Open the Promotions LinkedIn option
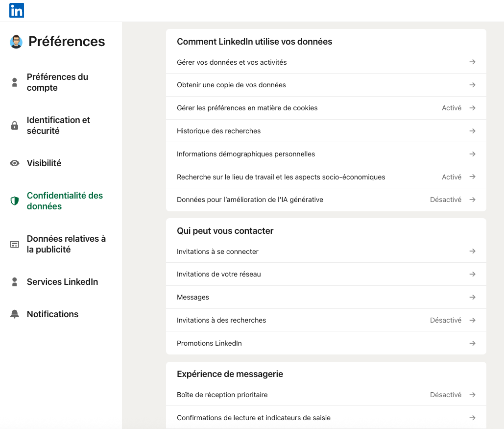This screenshot has width=504, height=429. [209, 343]
